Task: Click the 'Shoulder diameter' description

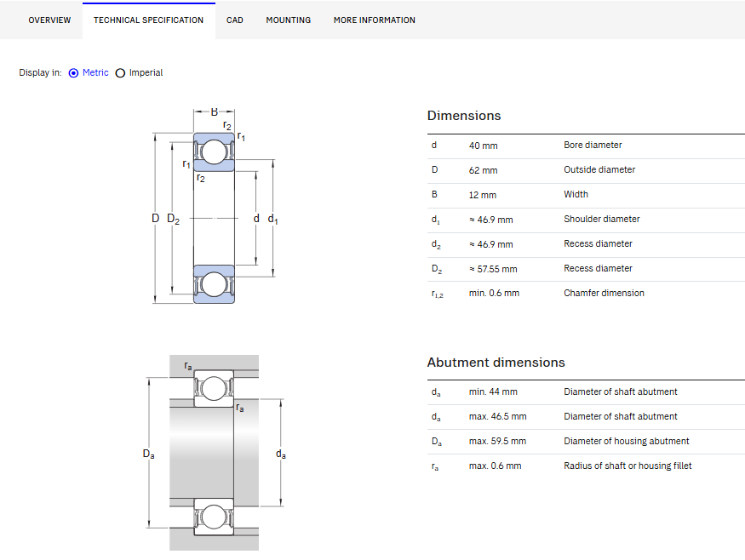Action: pos(601,219)
